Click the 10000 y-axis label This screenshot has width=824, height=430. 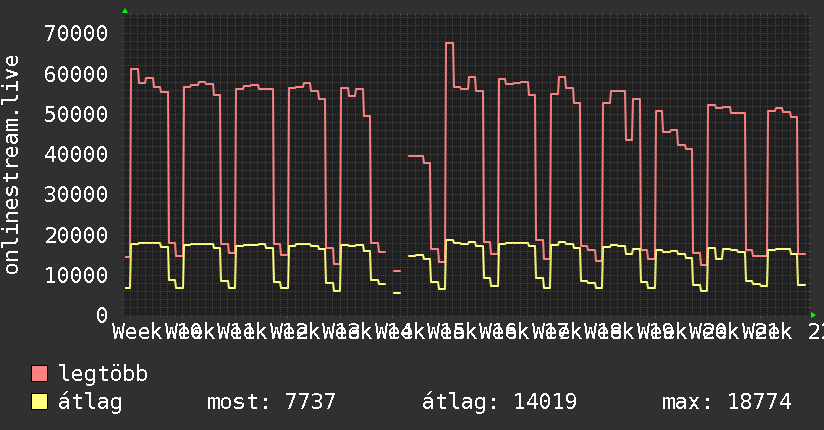(x=76, y=275)
